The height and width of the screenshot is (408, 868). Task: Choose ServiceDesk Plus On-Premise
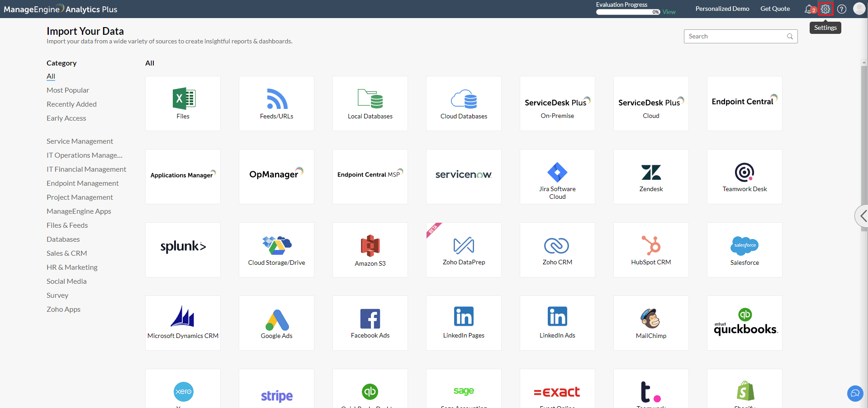tap(557, 103)
